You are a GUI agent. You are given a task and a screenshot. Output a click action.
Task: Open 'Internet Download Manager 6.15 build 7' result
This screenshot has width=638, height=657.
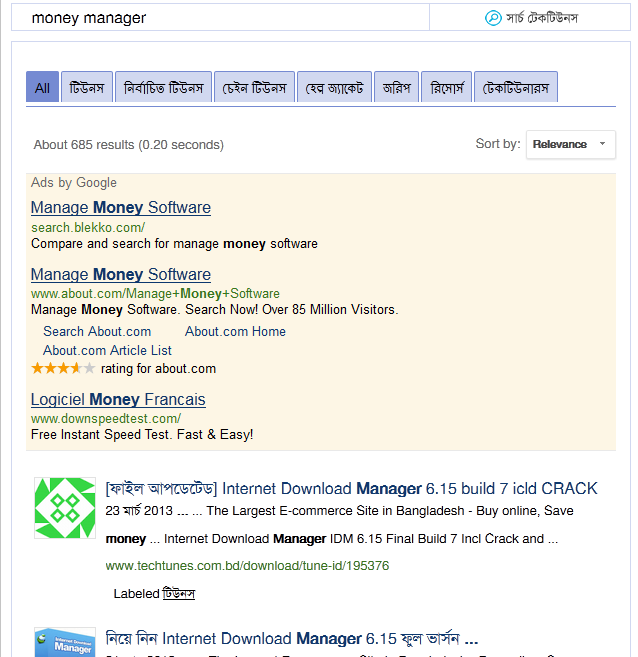pyautogui.click(x=351, y=489)
